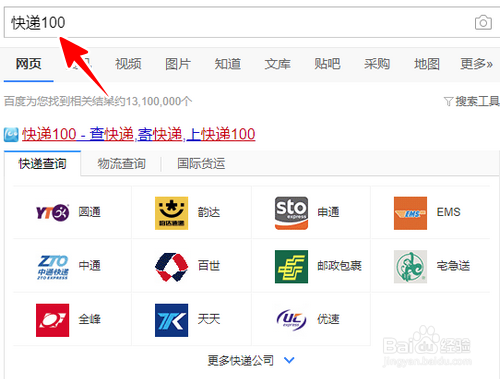
Task: Select the sto express 申通 logo
Action: (x=291, y=213)
